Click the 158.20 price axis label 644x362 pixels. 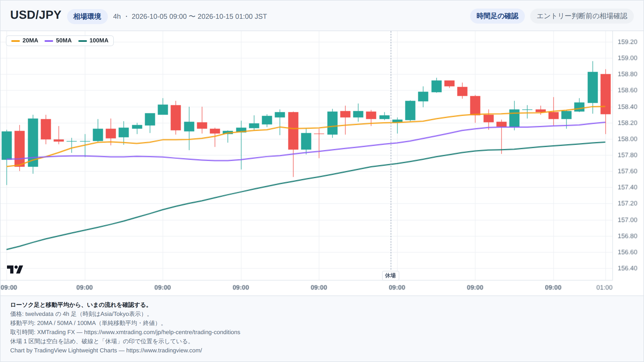click(x=627, y=123)
